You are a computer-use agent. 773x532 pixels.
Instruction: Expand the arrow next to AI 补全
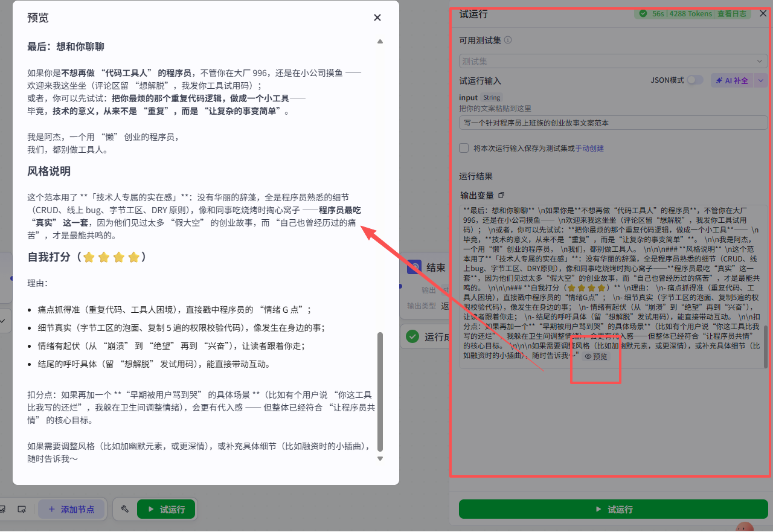click(x=760, y=80)
